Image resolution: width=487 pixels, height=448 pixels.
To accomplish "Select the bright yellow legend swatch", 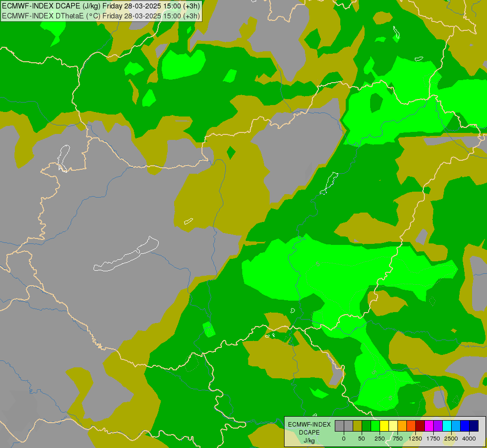I will pos(385,426).
